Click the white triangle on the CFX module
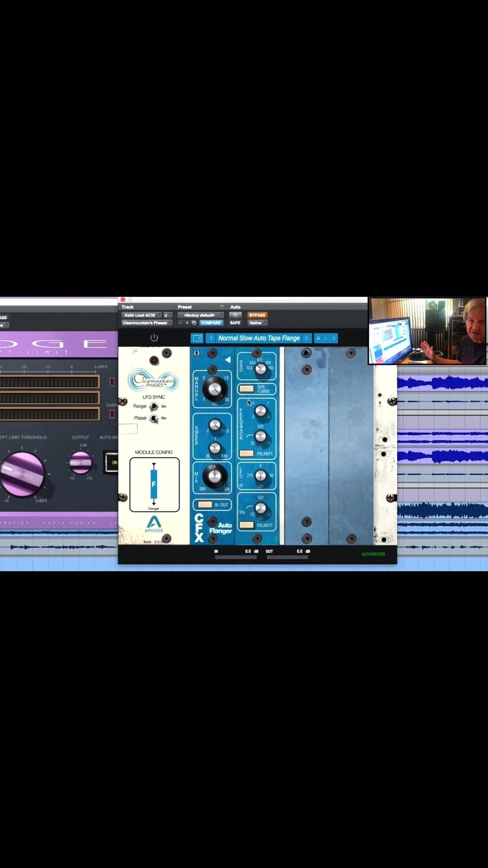Viewport: 488px width, 868px height. pos(227,360)
